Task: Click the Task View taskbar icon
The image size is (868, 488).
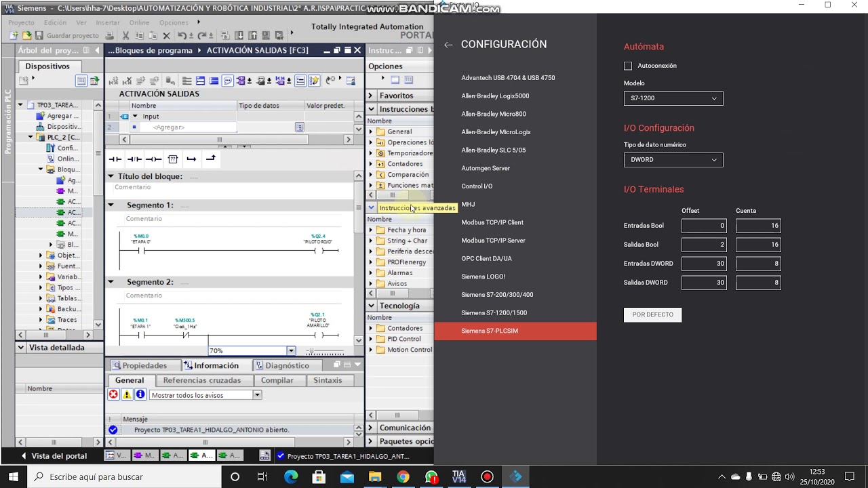Action: [262, 476]
